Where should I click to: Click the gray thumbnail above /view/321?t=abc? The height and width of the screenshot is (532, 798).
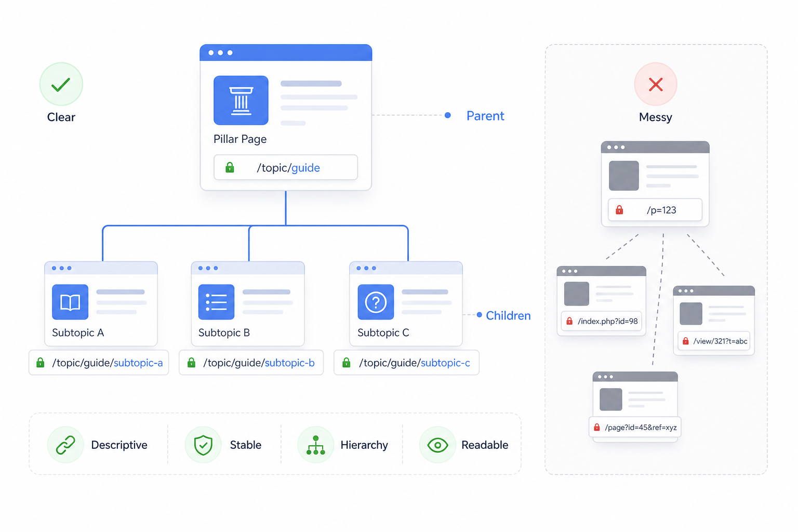pos(691,314)
